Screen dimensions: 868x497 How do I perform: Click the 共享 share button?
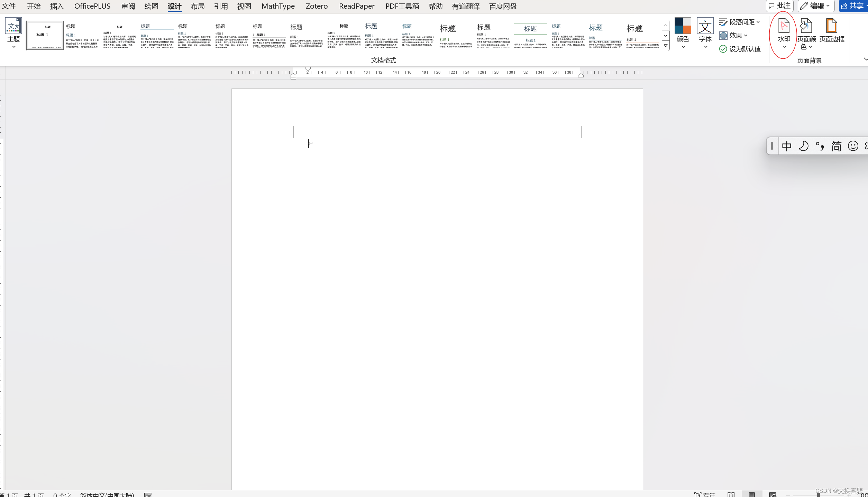(853, 6)
